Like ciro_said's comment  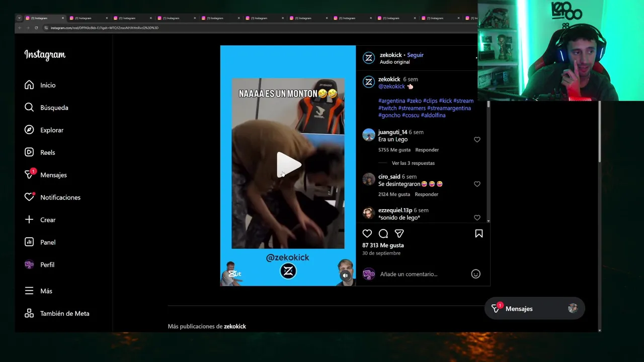click(477, 184)
